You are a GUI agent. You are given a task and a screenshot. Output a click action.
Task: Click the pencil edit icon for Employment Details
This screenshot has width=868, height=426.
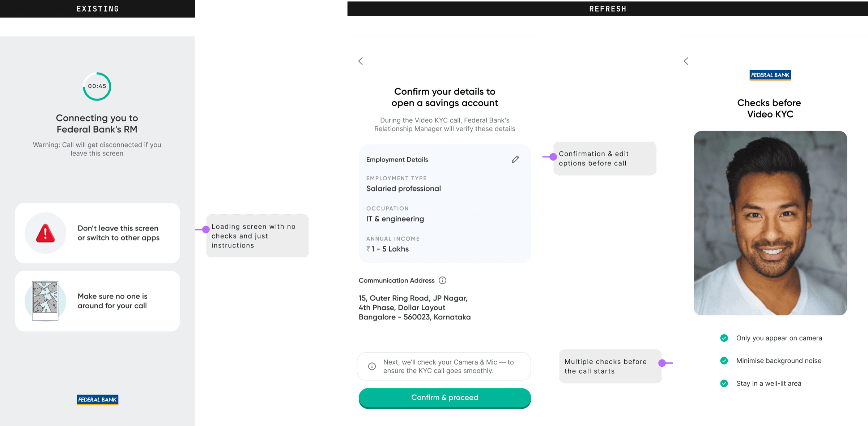515,159
